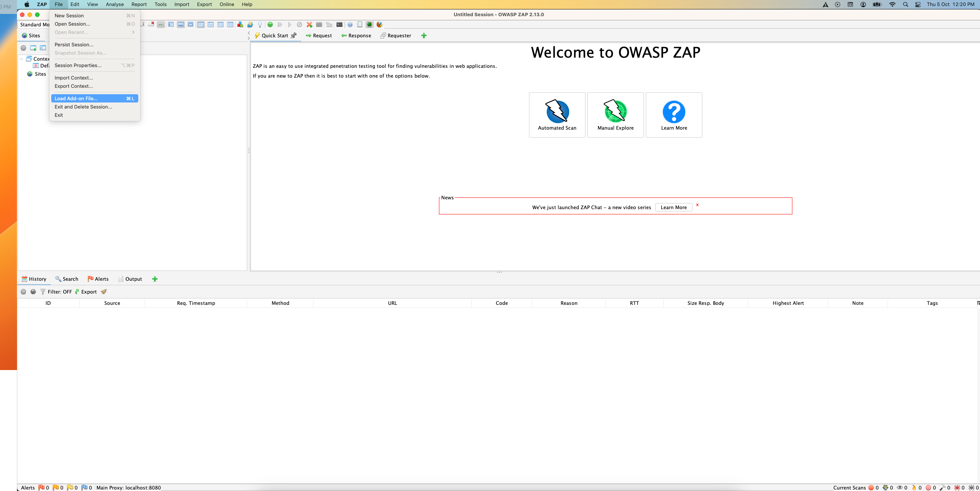
Task: Select the lightbulb toolbar icon
Action: (260, 24)
